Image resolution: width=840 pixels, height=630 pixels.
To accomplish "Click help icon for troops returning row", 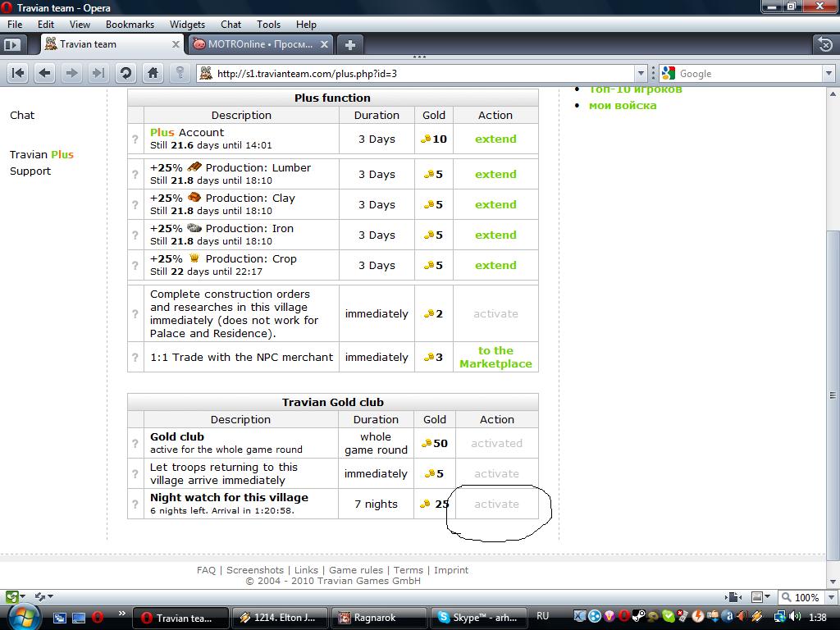I will click(135, 474).
